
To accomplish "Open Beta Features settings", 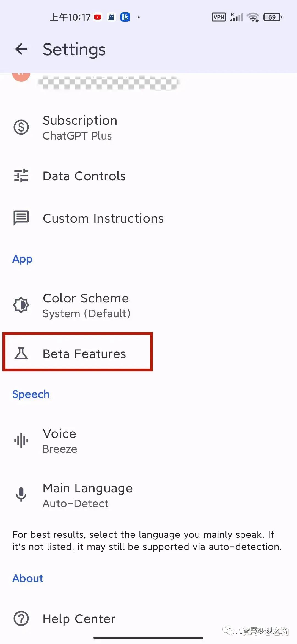I will point(84,354).
